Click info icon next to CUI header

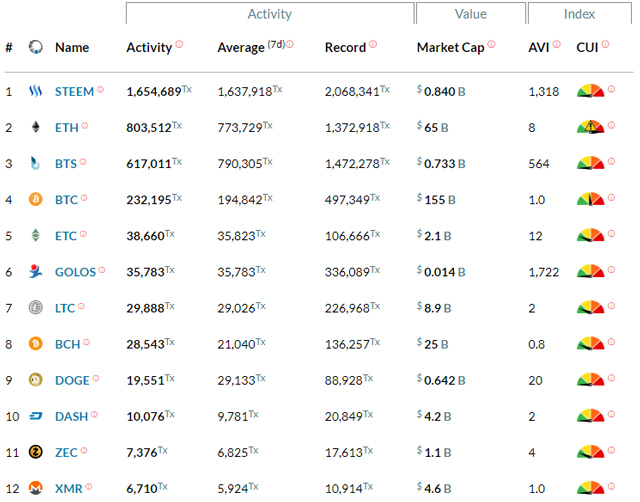605,44
